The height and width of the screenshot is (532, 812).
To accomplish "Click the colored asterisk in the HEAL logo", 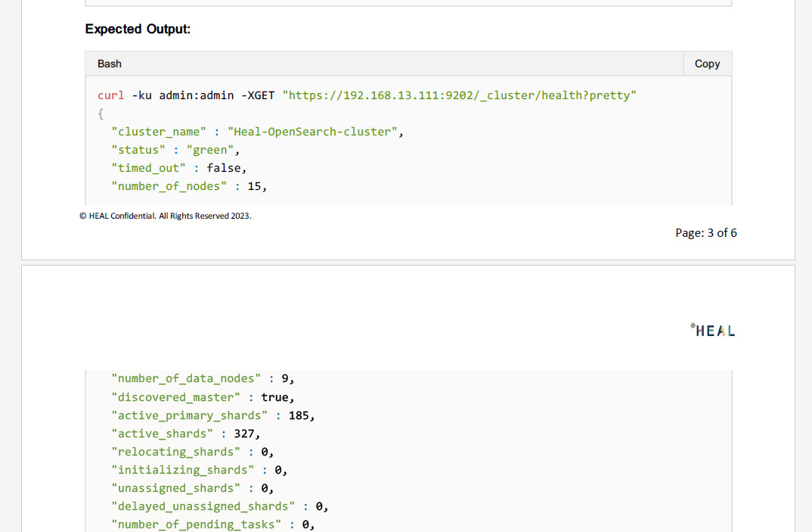I will [x=692, y=325].
